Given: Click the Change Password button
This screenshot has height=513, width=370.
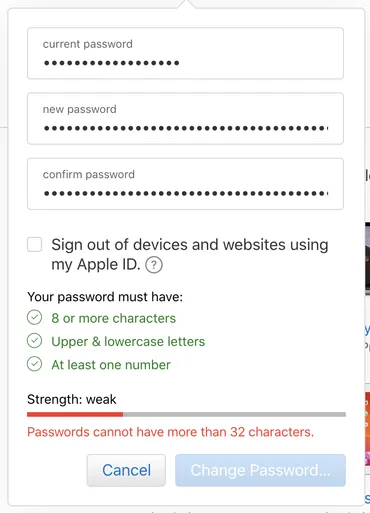Looking at the screenshot, I should click(260, 470).
